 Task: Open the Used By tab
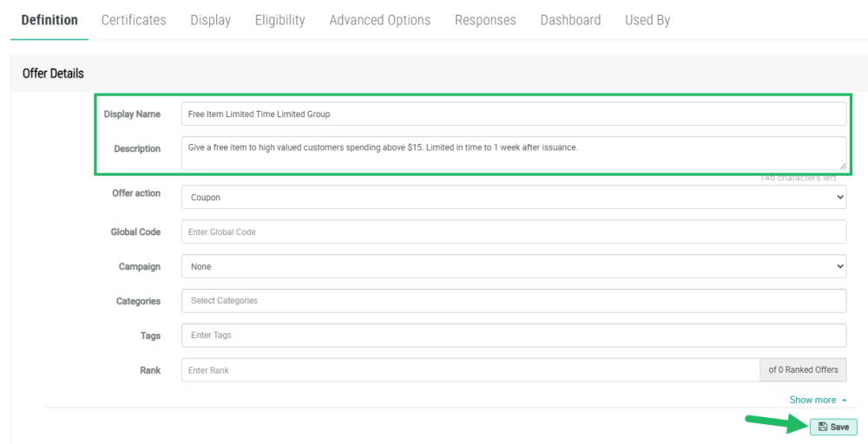click(x=647, y=20)
